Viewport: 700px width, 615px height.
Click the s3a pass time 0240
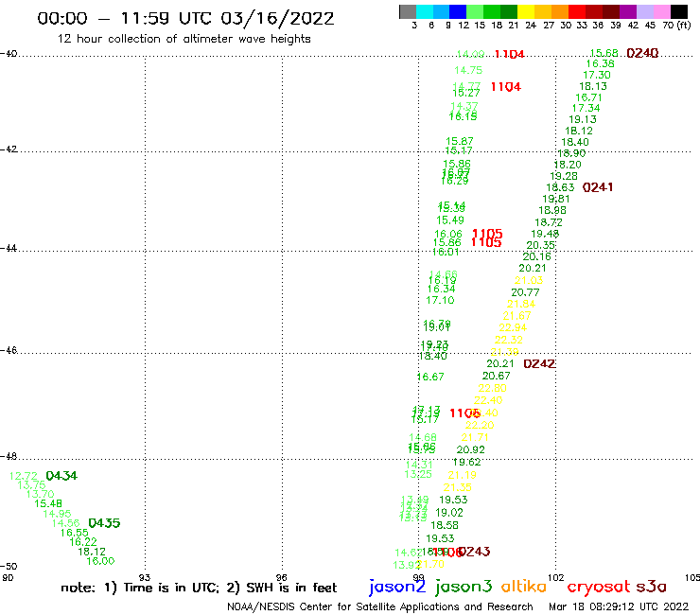click(642, 53)
